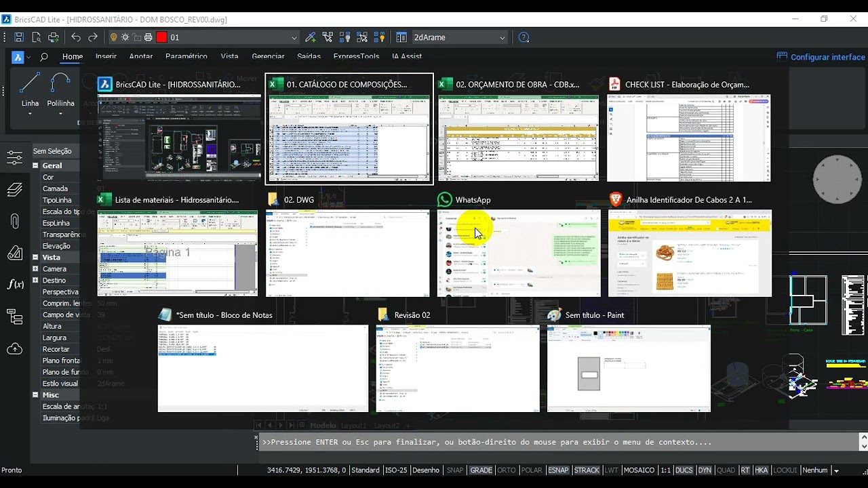Open the visual style 2dArame dropdown
This screenshot has width=868, height=488.
[x=502, y=38]
